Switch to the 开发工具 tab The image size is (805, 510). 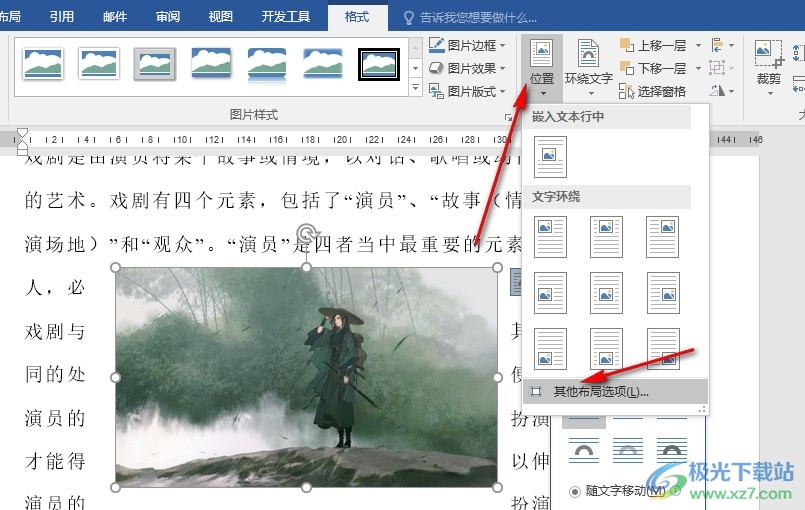pos(285,16)
